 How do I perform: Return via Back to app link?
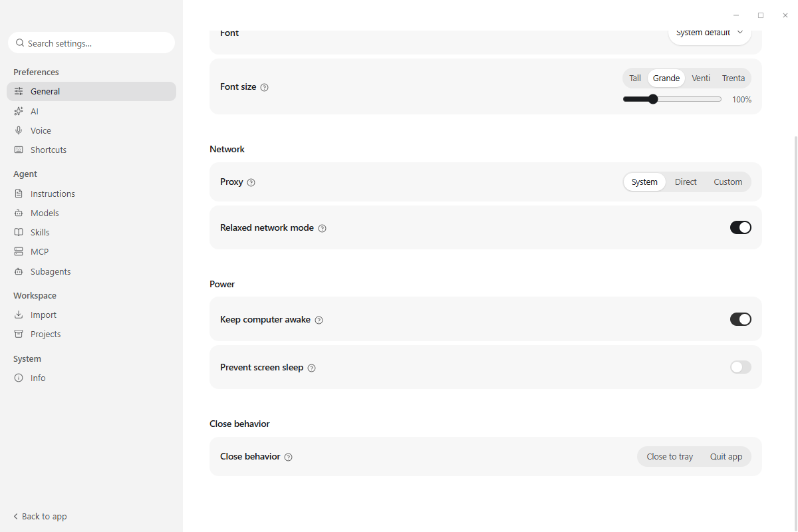tap(40, 516)
